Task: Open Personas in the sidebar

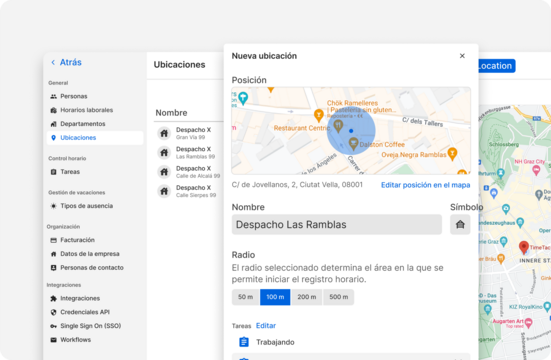Action: coord(74,96)
